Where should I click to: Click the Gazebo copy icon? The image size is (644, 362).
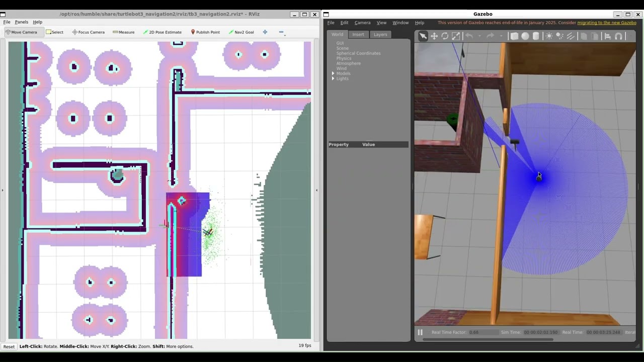[x=584, y=36]
